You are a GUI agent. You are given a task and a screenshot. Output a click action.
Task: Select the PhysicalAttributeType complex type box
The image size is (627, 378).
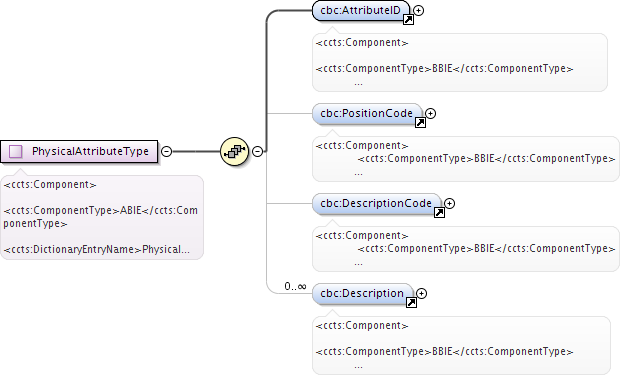click(x=79, y=152)
